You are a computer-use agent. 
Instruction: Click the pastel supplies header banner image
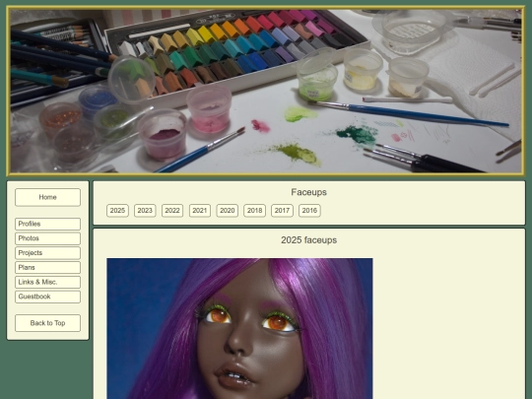click(x=266, y=91)
